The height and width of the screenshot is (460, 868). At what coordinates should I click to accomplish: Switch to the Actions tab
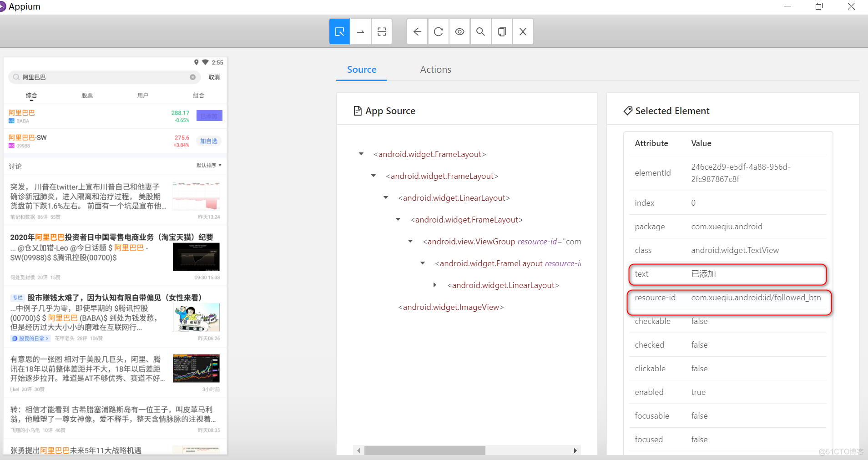pos(435,70)
